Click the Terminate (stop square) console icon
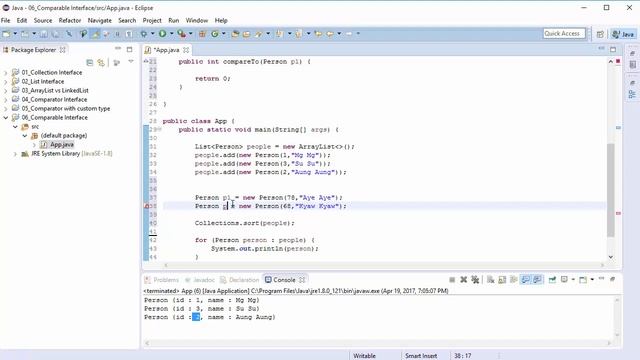 click(452, 280)
